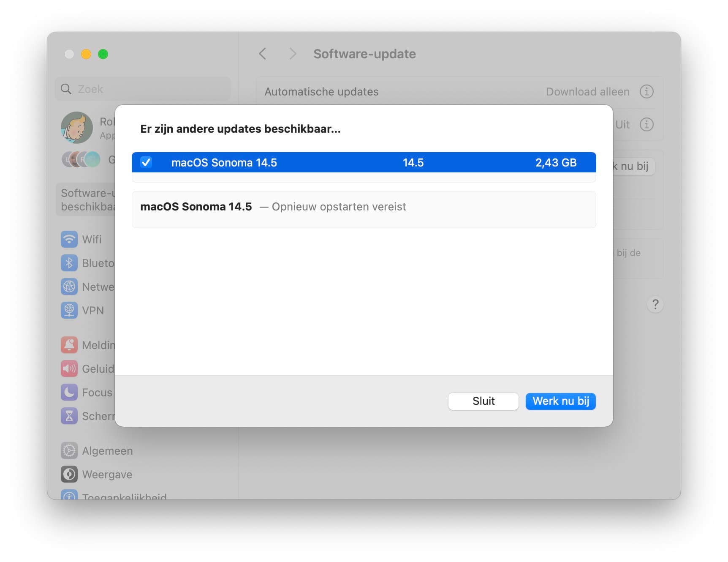This screenshot has height=562, width=728.
Task: Click the partially hidden 'nu bij' background button
Action: 633,166
